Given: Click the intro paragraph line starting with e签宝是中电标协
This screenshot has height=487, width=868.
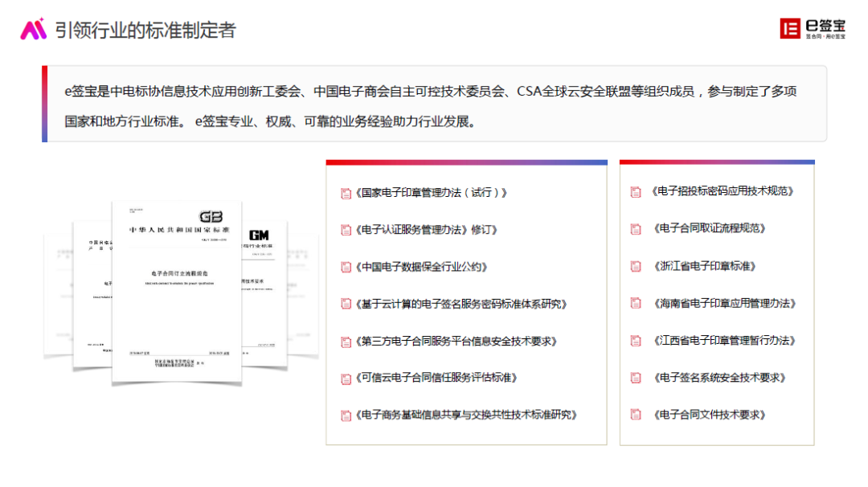Looking at the screenshot, I should [430, 92].
